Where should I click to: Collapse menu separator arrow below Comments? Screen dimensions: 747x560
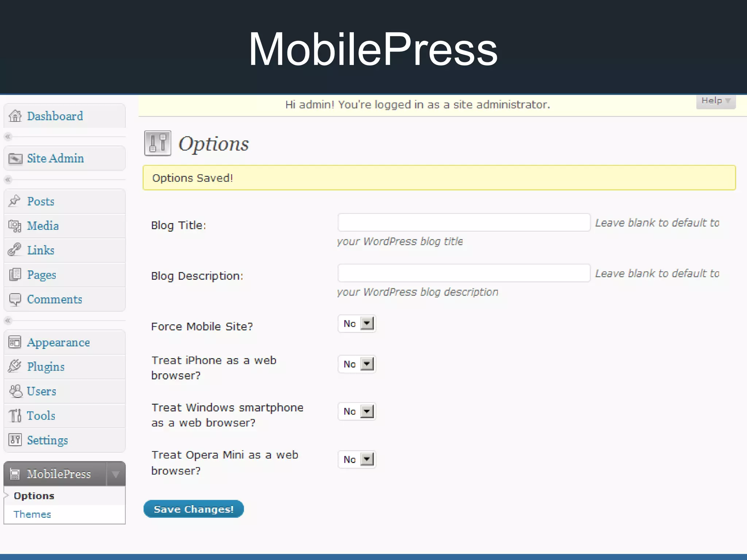(x=8, y=320)
